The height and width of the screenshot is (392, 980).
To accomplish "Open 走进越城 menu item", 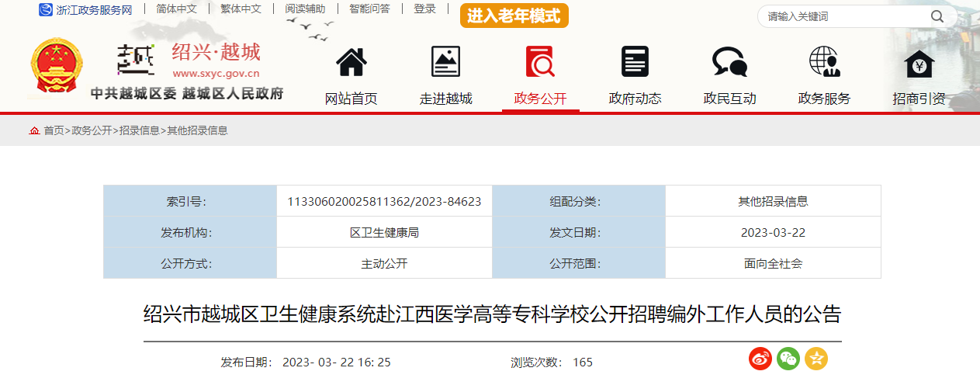I will (445, 99).
